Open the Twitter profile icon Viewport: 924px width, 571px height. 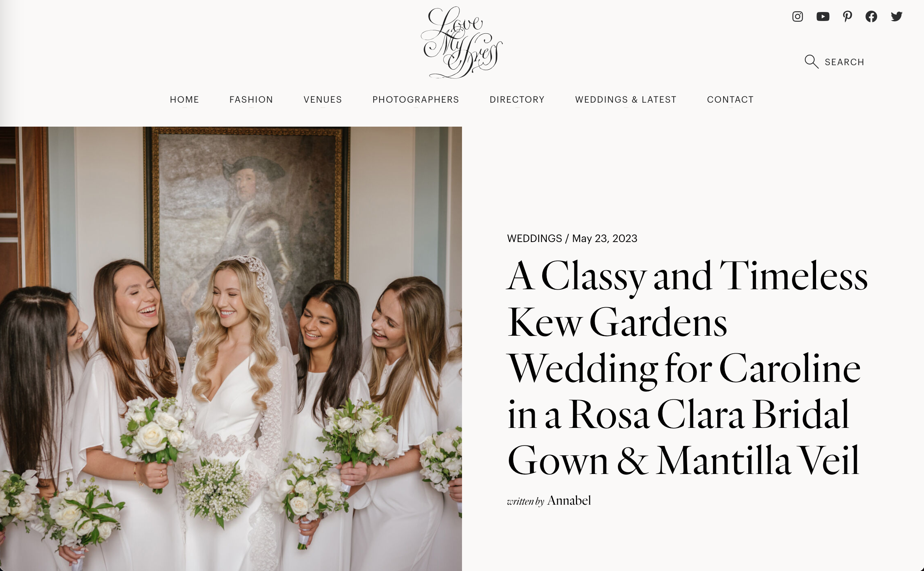pos(896,16)
